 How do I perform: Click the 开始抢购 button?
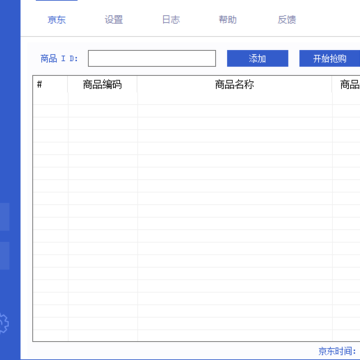330,58
